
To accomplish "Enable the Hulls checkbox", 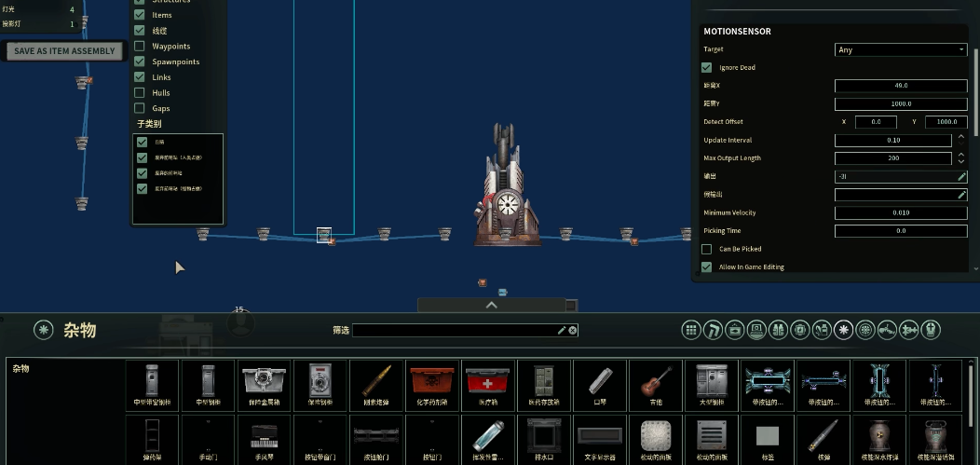I will [140, 92].
